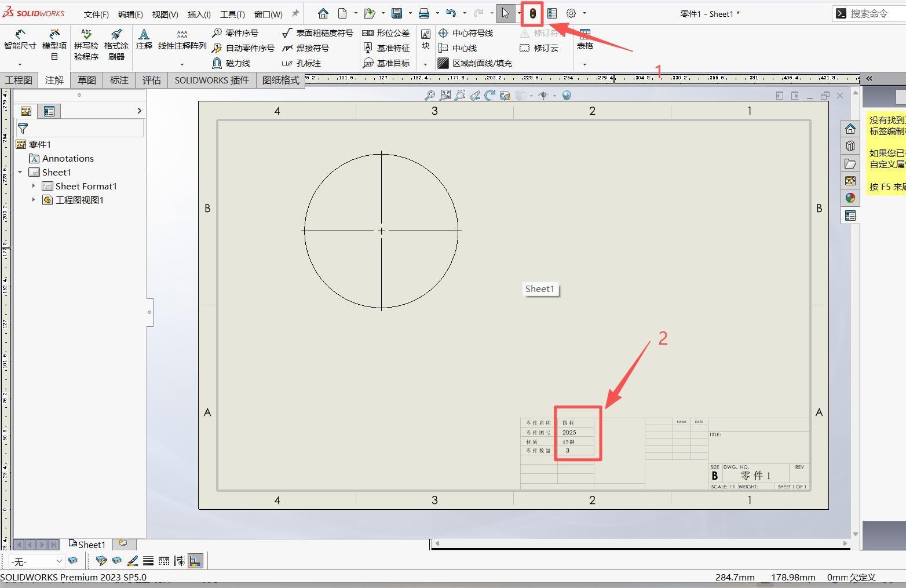This screenshot has height=588, width=906.
Task: Undo the last action
Action: click(451, 13)
